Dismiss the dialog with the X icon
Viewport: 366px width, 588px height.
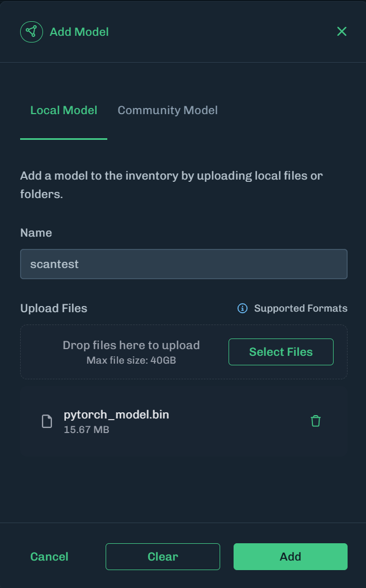pyautogui.click(x=341, y=31)
